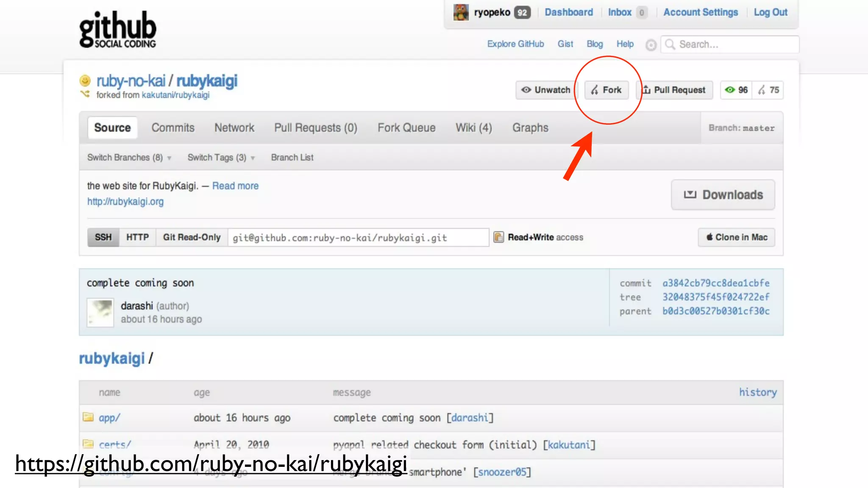Screen dimensions: 868x488
Task: Expand the Switch Branches dropdown
Action: [129, 158]
